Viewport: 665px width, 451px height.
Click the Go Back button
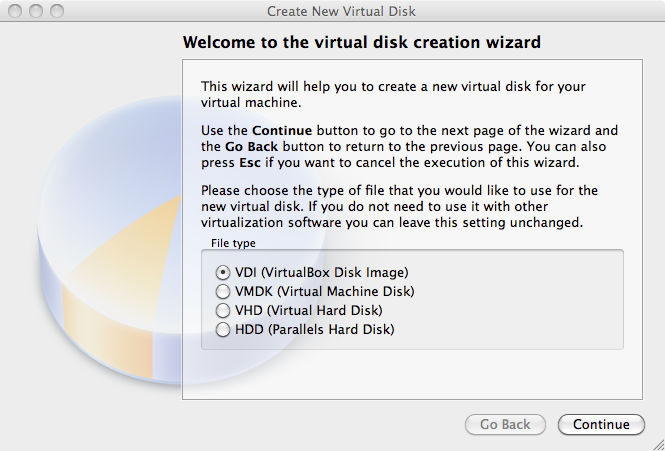click(505, 424)
